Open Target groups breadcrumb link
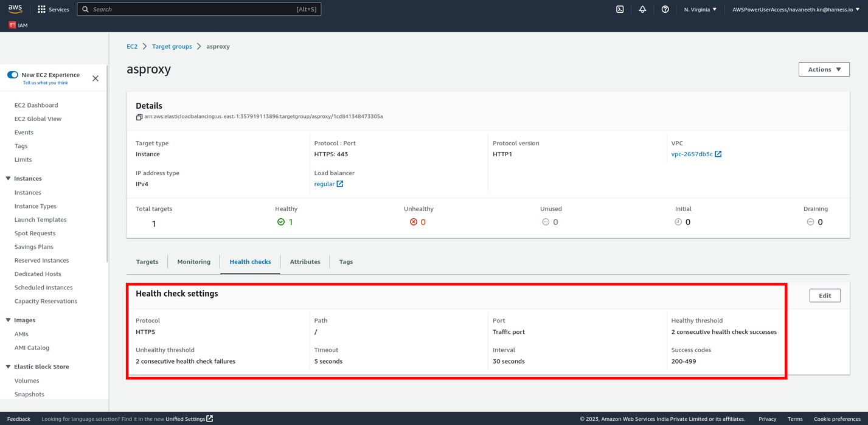The image size is (868, 425). pos(172,46)
